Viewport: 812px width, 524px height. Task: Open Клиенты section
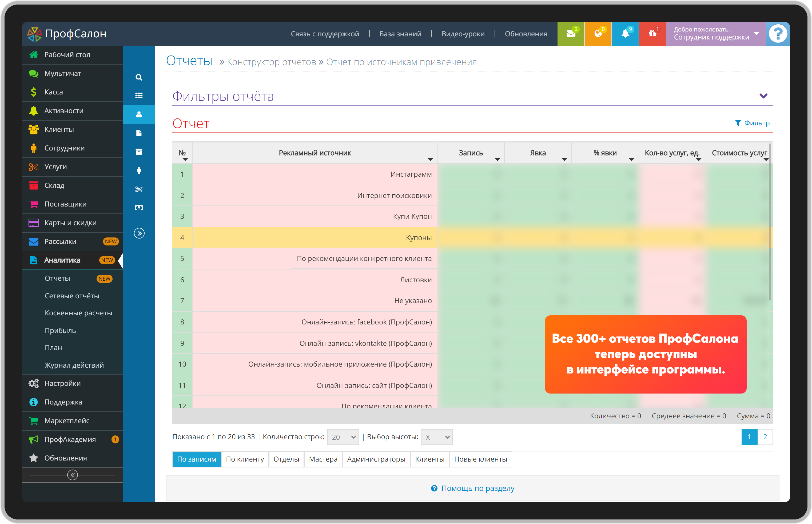pos(73,130)
